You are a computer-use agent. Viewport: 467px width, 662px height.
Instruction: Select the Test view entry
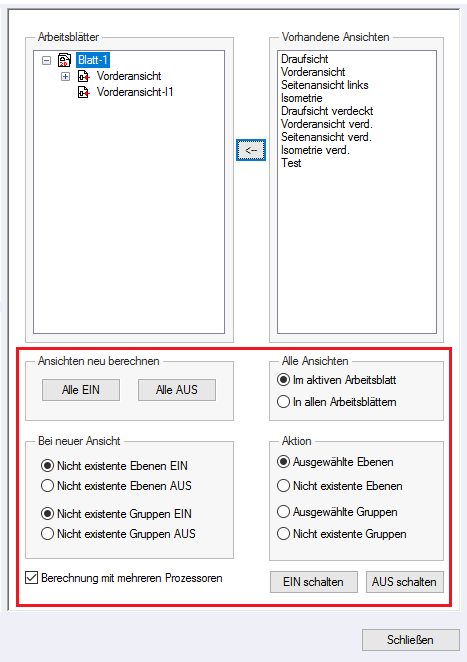coord(291,163)
